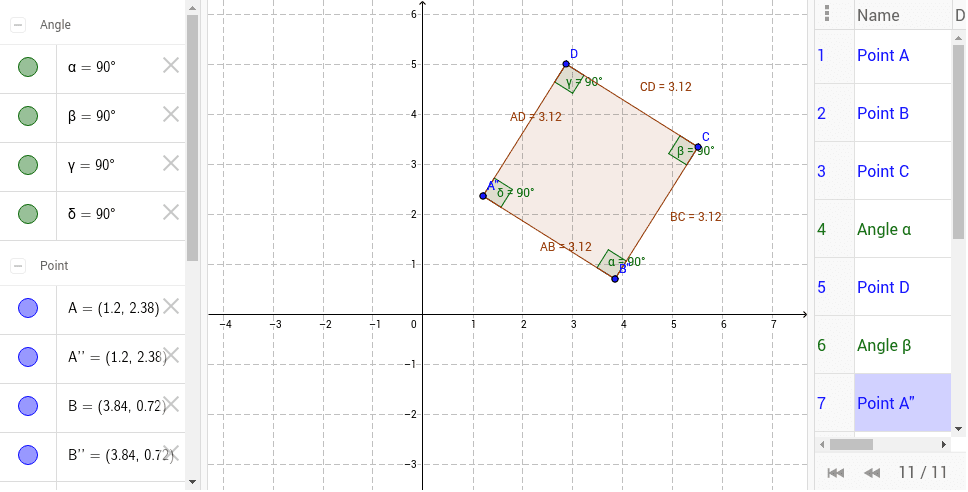
Task: Click the Point group heading text
Action: click(x=54, y=265)
